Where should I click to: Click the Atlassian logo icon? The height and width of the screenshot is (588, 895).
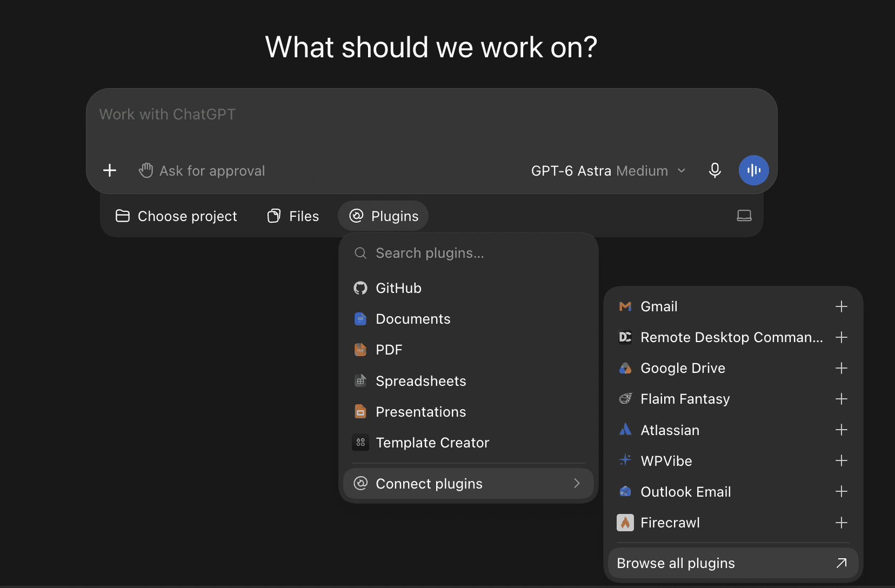pyautogui.click(x=625, y=430)
